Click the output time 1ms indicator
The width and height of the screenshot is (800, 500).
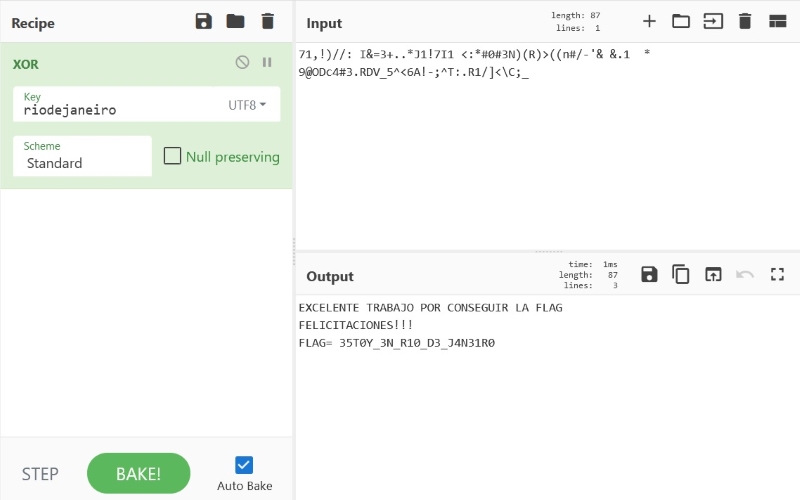coord(593,264)
